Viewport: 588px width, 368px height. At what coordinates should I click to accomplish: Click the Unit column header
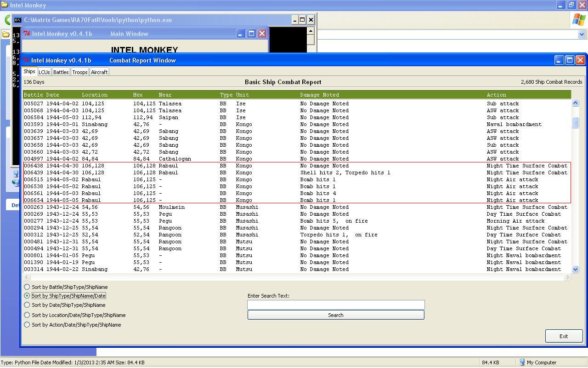242,95
